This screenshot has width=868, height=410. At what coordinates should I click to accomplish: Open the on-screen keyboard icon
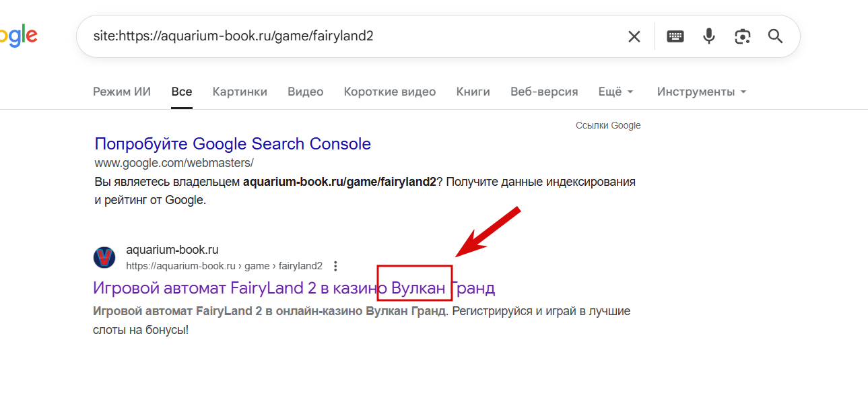coord(675,36)
